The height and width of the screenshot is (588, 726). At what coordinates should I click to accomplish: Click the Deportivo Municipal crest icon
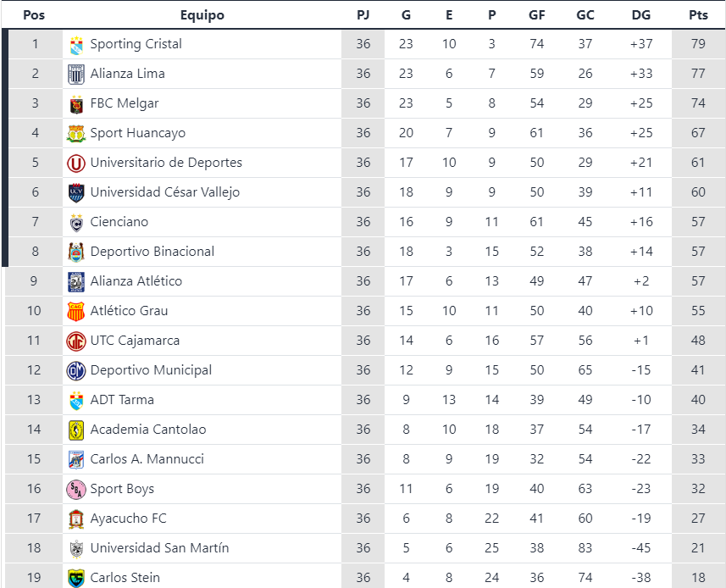tap(76, 370)
